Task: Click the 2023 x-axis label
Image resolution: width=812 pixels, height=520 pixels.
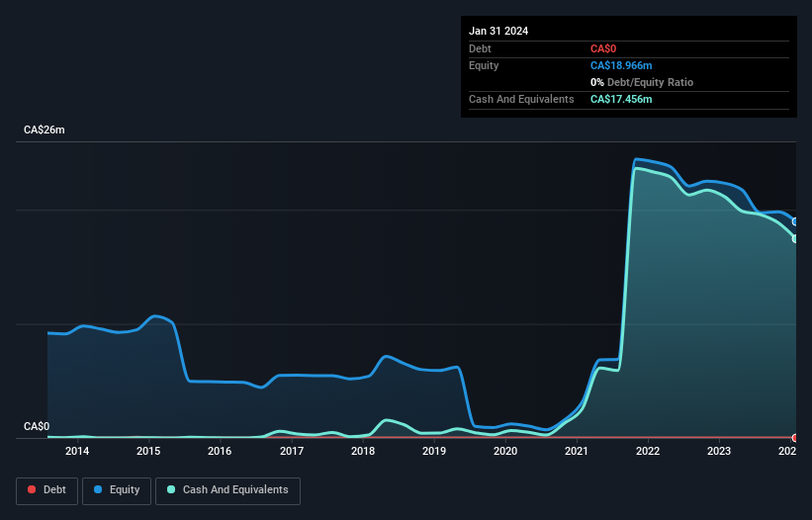Action: tap(719, 451)
